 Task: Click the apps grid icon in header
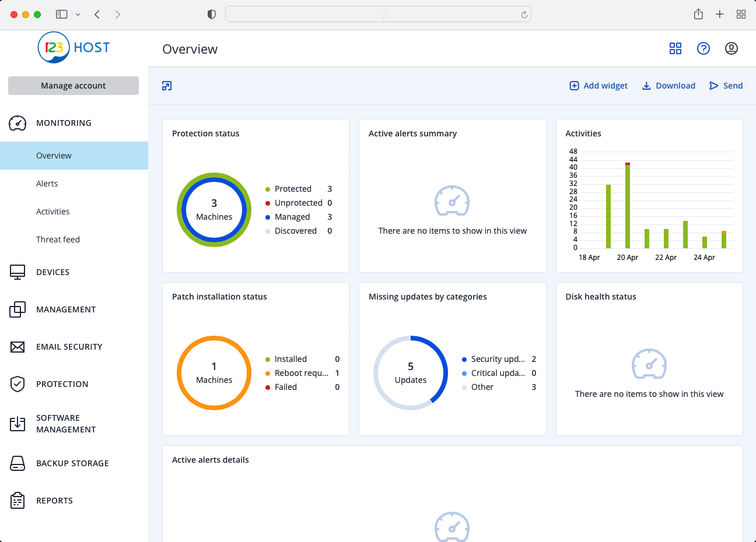tap(675, 48)
